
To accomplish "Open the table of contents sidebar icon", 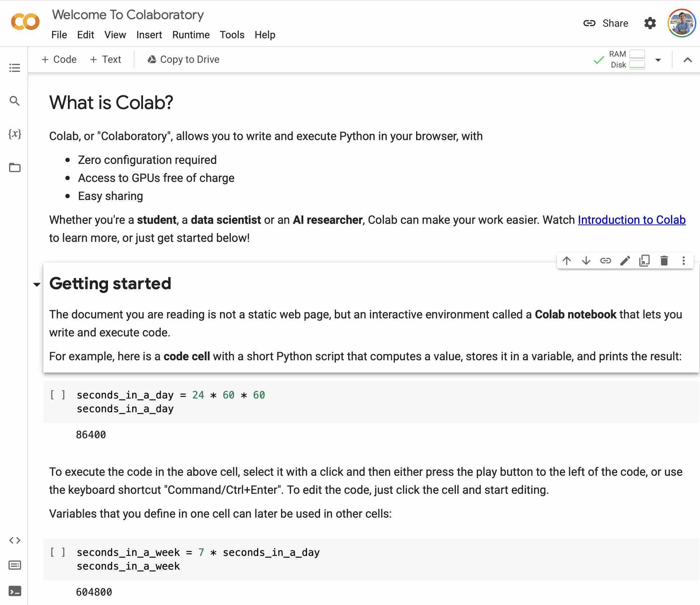I will (x=14, y=68).
